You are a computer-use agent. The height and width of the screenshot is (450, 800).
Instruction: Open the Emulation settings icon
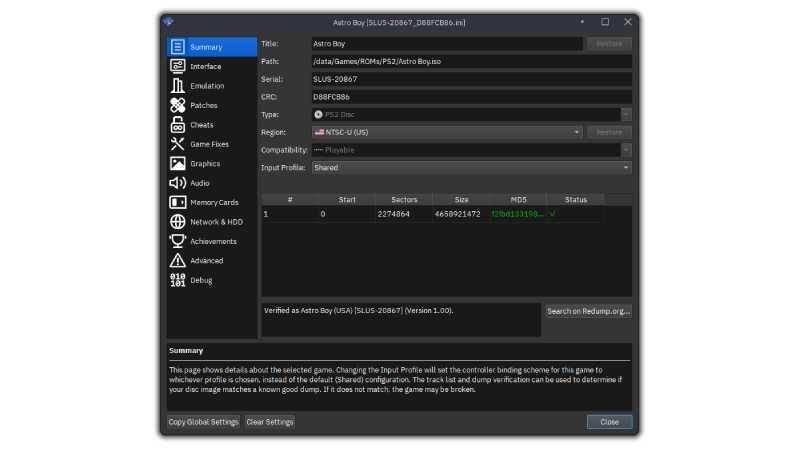[178, 86]
